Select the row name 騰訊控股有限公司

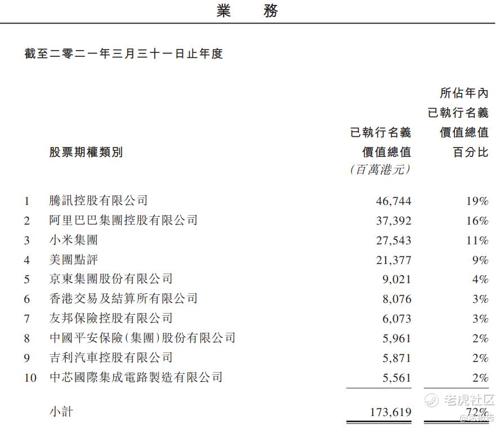99,200
